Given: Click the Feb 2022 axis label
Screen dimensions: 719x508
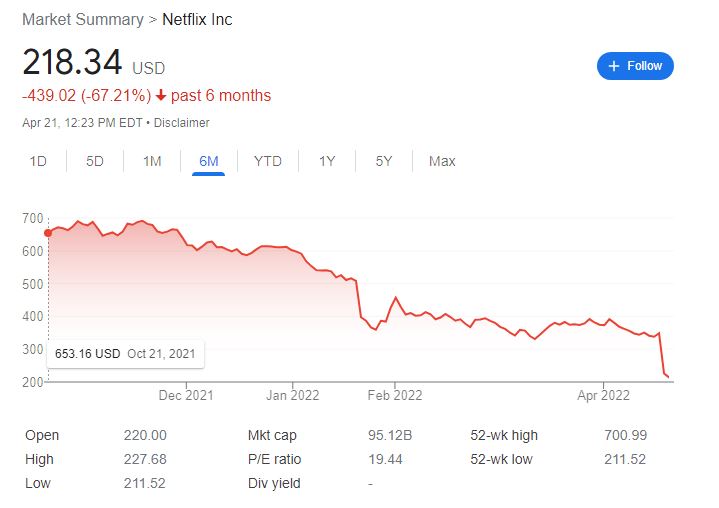Looking at the screenshot, I should [x=394, y=395].
